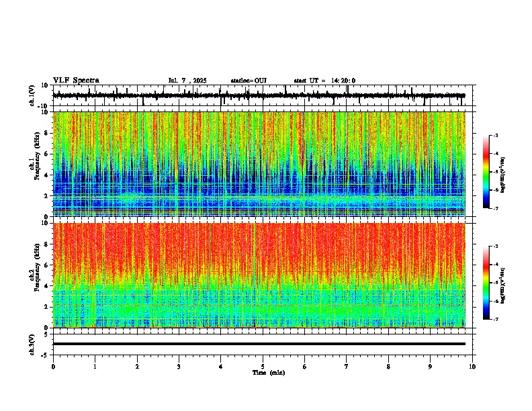Click time axis tick label "6"
The height and width of the screenshot is (411, 532).
305,367
